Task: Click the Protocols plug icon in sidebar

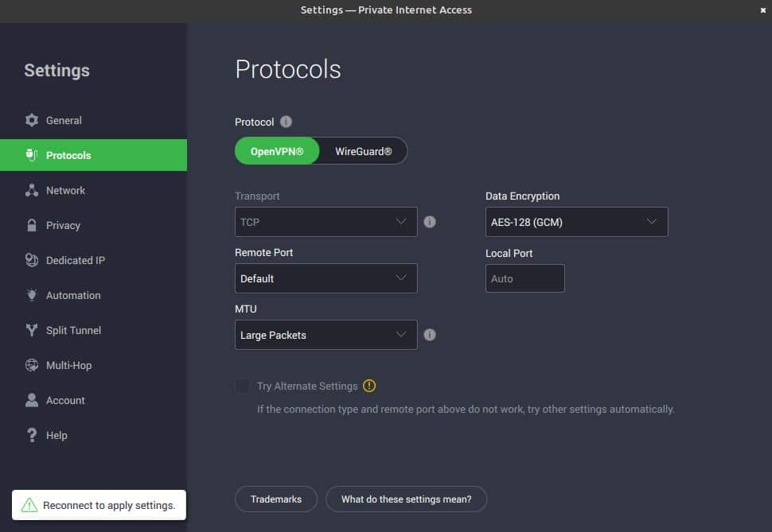Action: (32, 155)
